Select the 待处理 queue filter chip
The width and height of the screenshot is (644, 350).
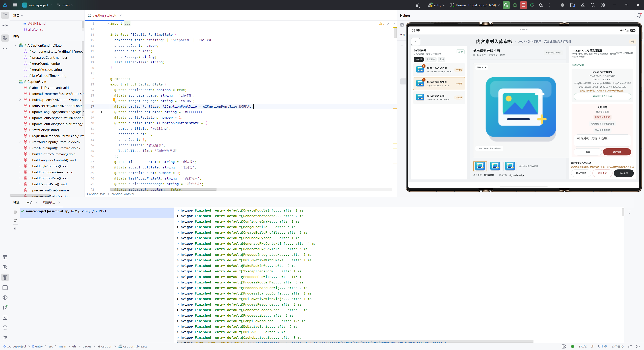tap(419, 60)
